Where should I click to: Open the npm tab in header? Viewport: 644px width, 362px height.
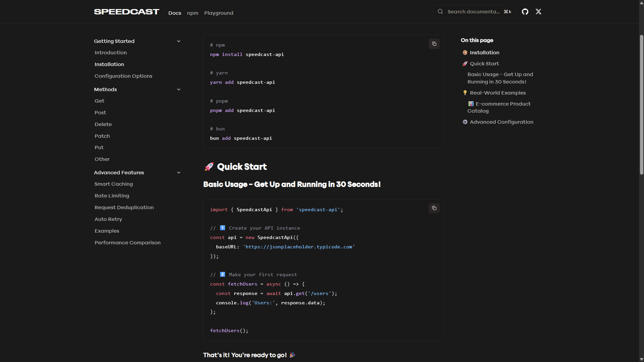(x=193, y=13)
